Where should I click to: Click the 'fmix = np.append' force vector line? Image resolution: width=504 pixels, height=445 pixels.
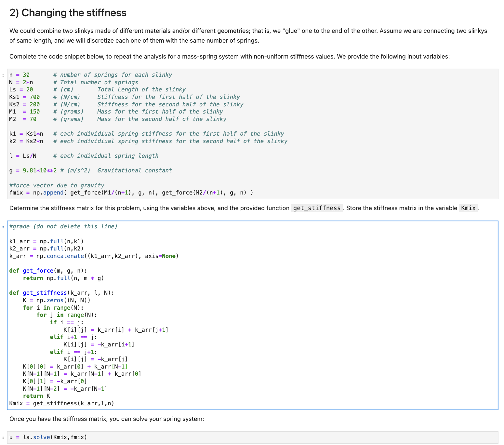(131, 192)
